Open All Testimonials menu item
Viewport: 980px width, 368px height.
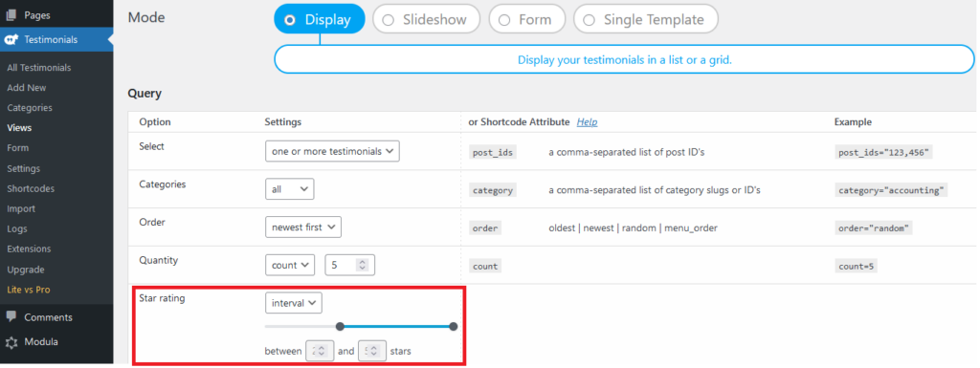[38, 67]
